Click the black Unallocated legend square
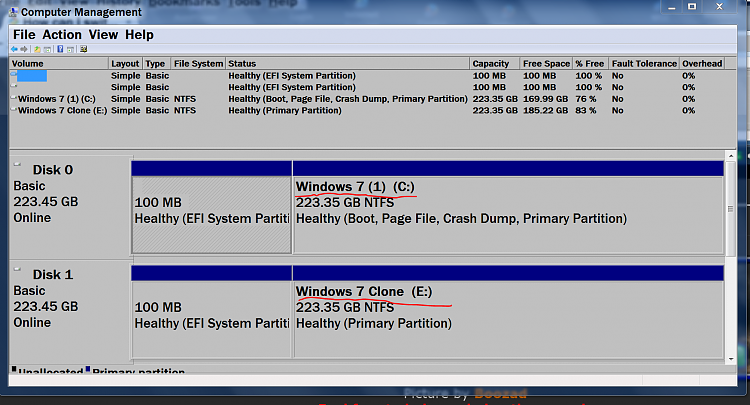This screenshot has height=405, width=750. (x=14, y=369)
